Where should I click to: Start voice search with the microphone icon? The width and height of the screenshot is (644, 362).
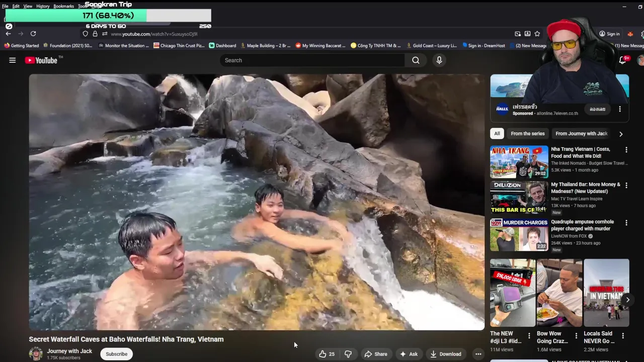tap(439, 60)
